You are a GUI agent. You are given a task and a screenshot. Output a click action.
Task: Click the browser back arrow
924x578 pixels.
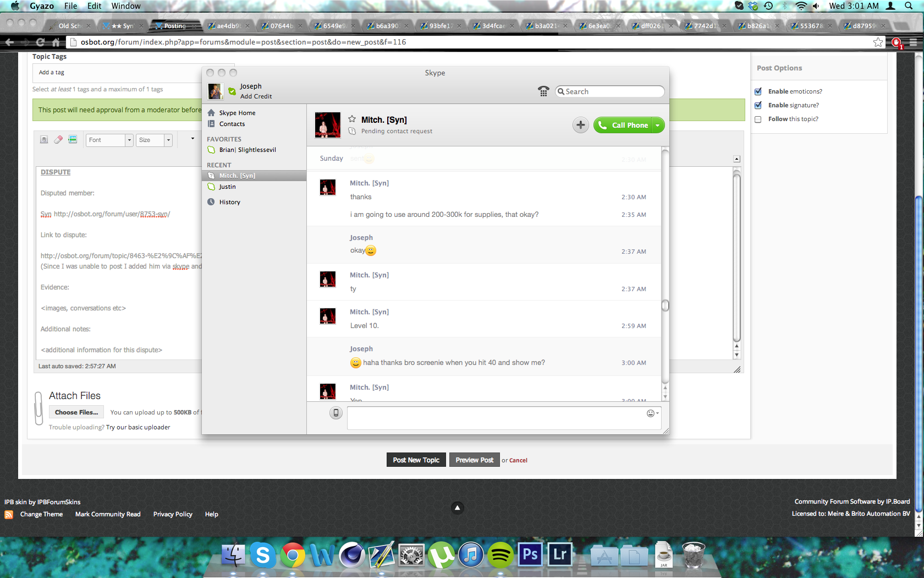pos(9,42)
